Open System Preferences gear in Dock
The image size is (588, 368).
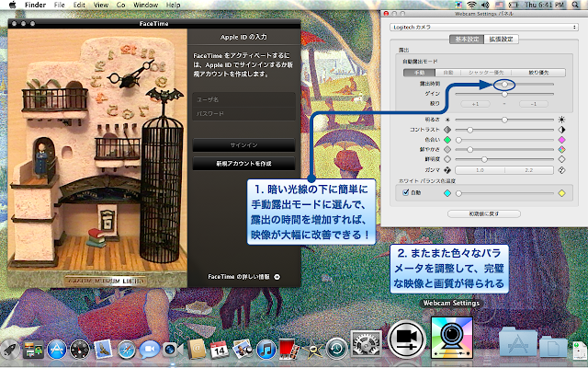(366, 343)
